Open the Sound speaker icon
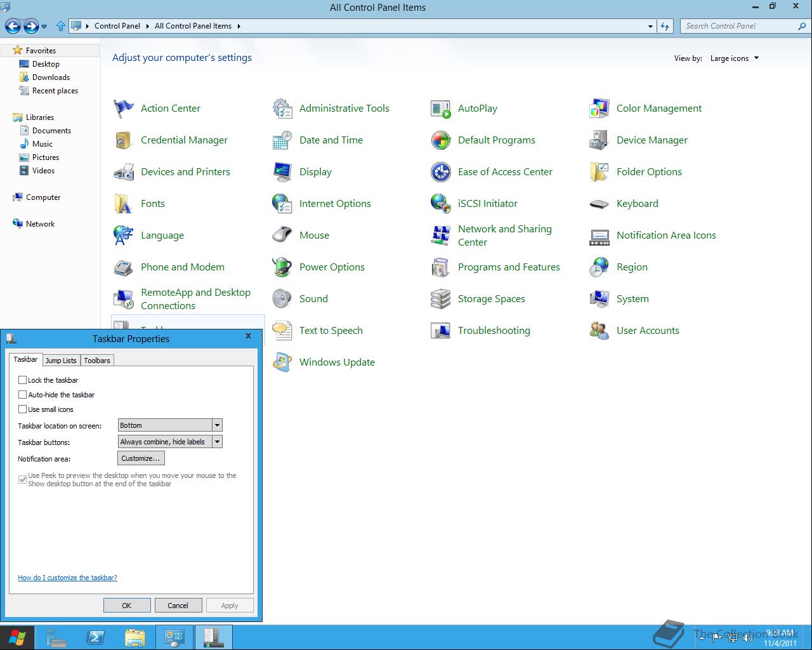This screenshot has height=650, width=812. (x=282, y=299)
